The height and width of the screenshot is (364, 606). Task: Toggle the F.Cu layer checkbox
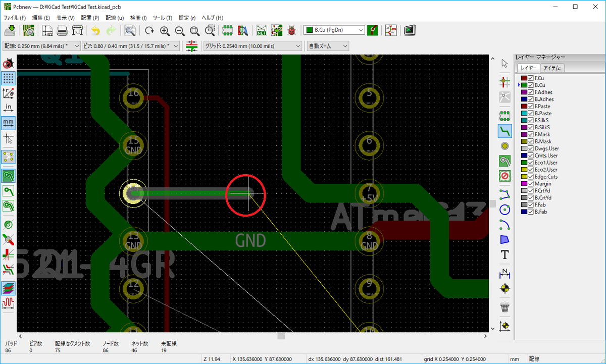(531, 78)
